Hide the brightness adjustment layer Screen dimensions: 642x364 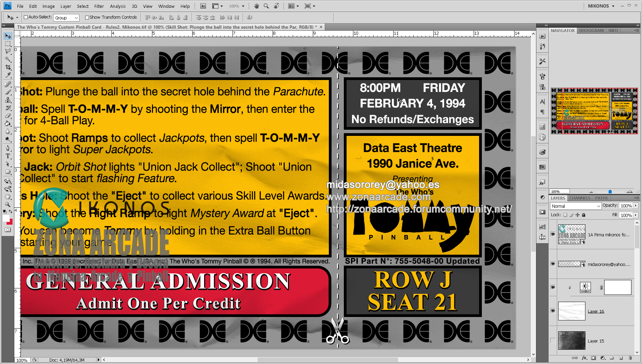(x=553, y=287)
